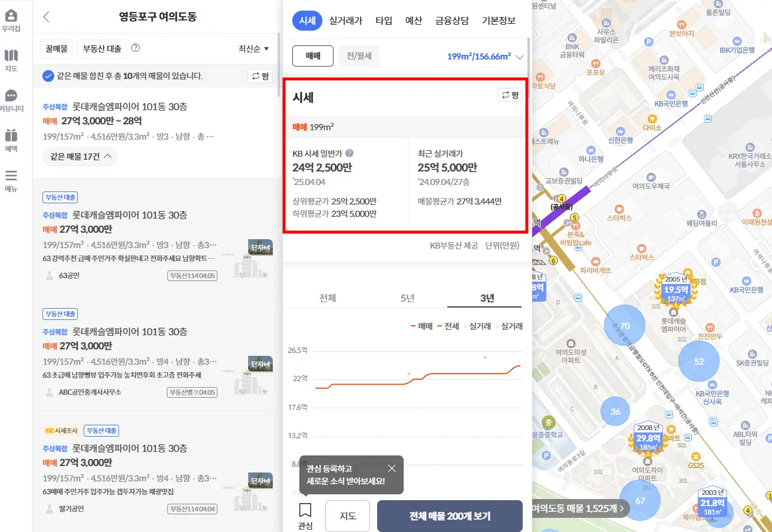This screenshot has width=772, height=532.
Task: Click the blue cluster bubble 36 on map
Action: click(615, 411)
